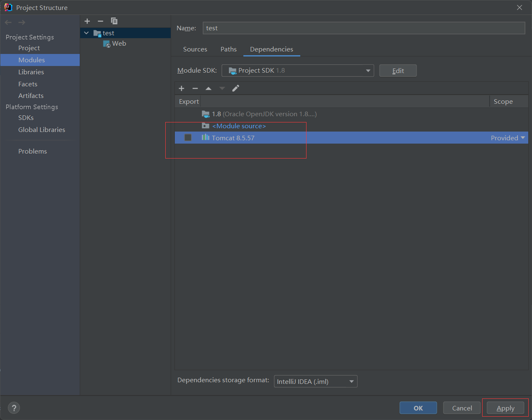Click the OK button
The width and height of the screenshot is (532, 420).
[x=418, y=408]
